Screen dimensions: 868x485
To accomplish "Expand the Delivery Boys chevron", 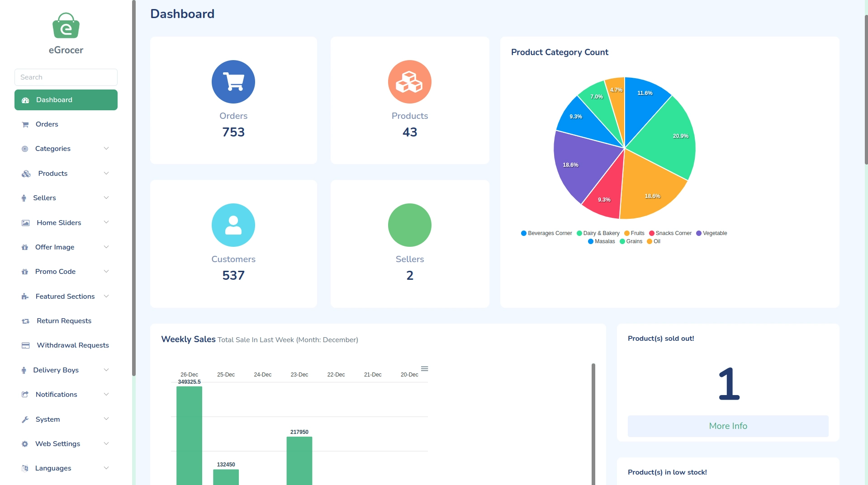I will 106,370.
